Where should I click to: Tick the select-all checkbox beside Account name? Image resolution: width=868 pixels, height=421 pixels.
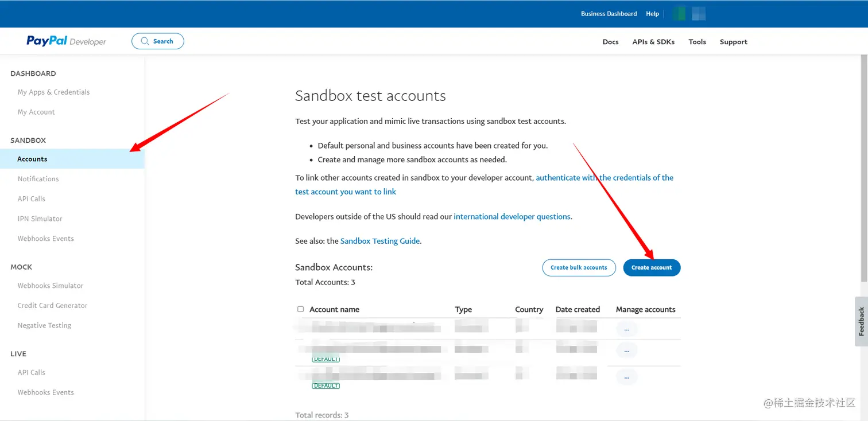(300, 309)
